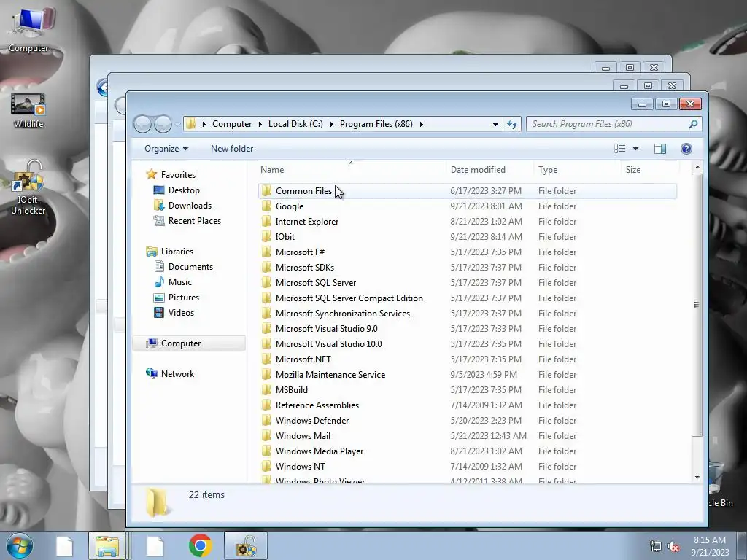Click the Change your view icon
The image size is (747, 560).
tap(620, 149)
